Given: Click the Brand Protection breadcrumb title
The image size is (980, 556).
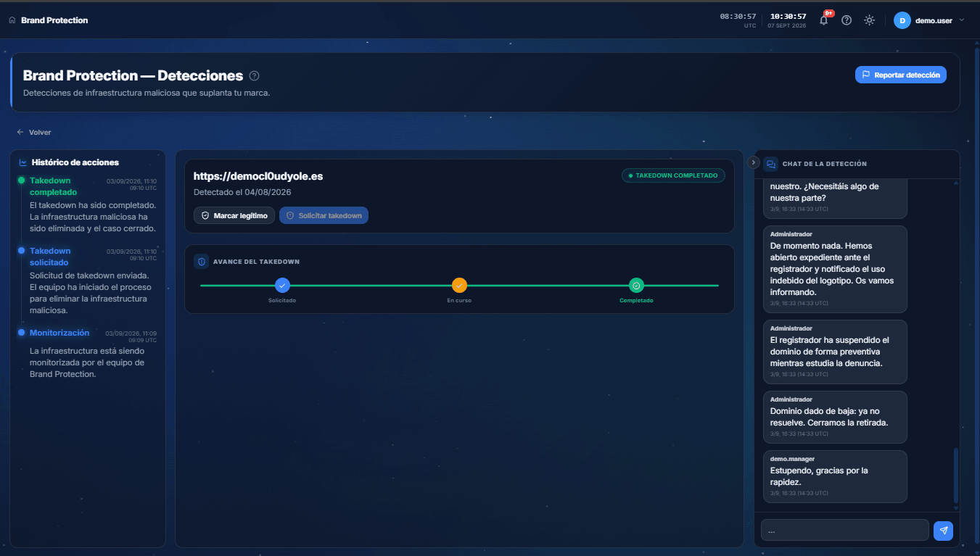Looking at the screenshot, I should 54,20.
